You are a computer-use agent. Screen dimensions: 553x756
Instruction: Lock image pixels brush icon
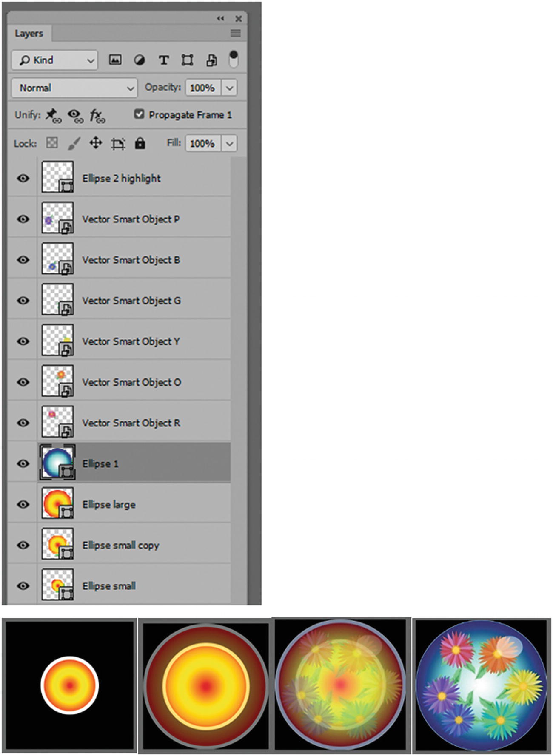point(74,143)
